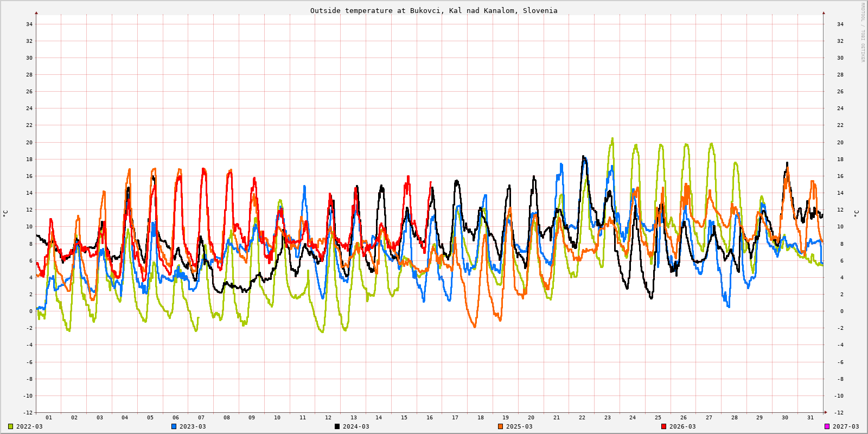Screen dimensions: 868x434
Task: Select the 2026-03 legend label text
Action: pyautogui.click(x=682, y=426)
